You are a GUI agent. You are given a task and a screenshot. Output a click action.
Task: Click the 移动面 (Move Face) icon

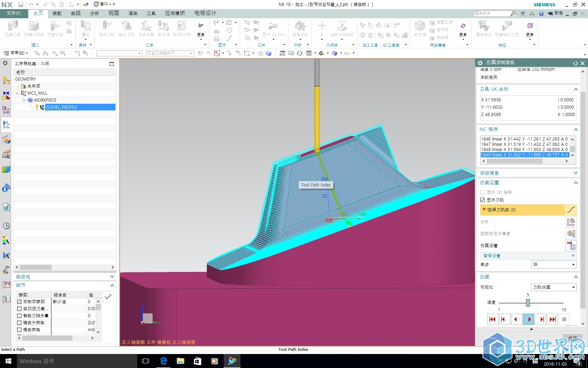[420, 29]
